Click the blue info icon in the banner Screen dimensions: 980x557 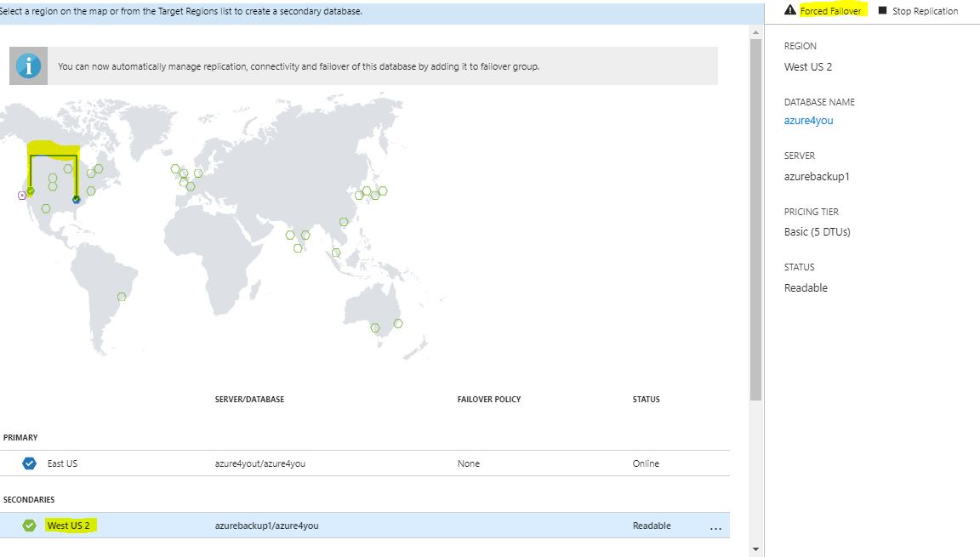28,65
